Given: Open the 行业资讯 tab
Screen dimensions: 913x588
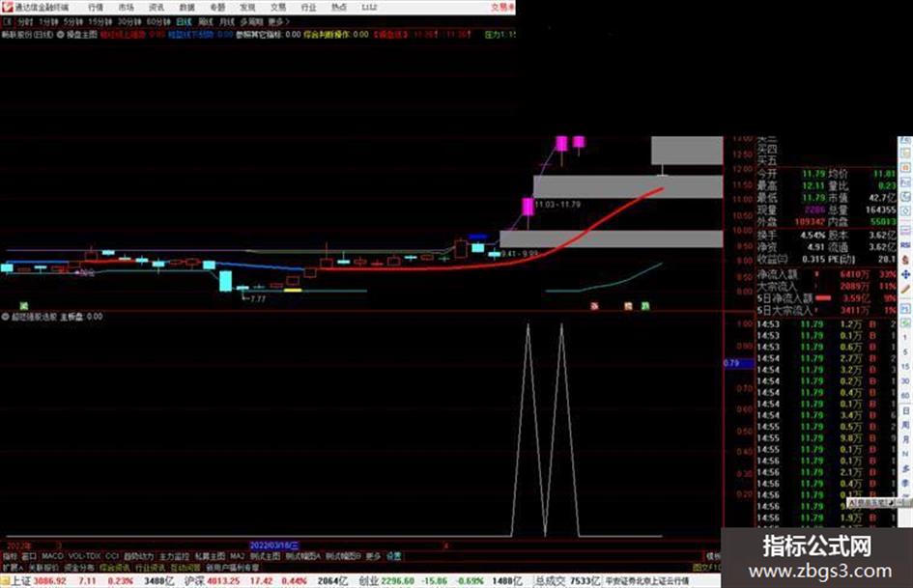Looking at the screenshot, I should (x=150, y=567).
